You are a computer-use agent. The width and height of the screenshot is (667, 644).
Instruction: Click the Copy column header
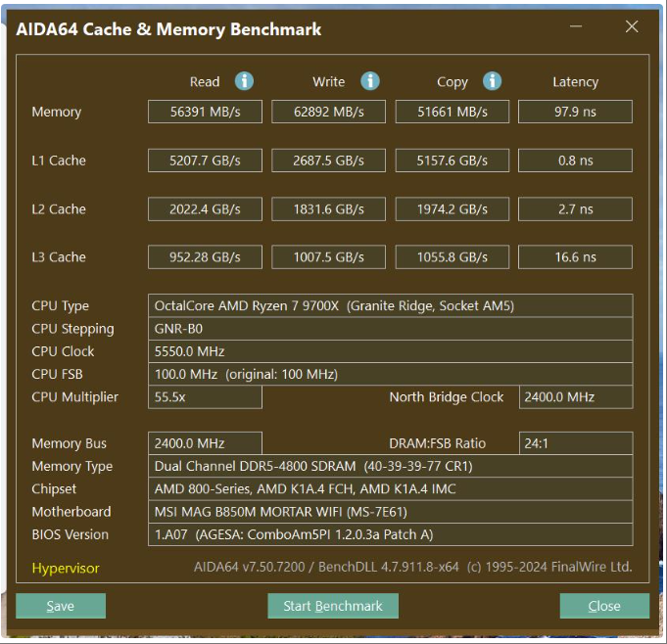(453, 82)
